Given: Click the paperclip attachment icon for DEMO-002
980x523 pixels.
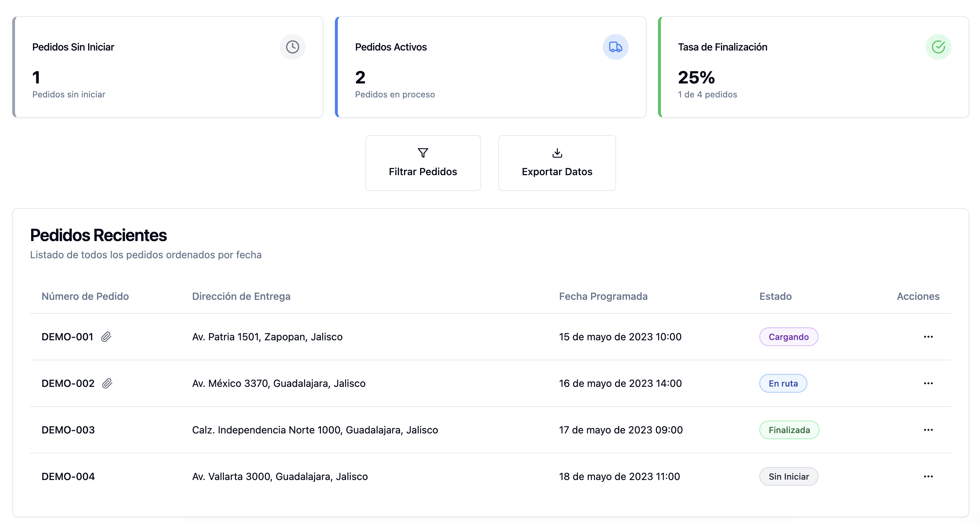Looking at the screenshot, I should point(107,383).
